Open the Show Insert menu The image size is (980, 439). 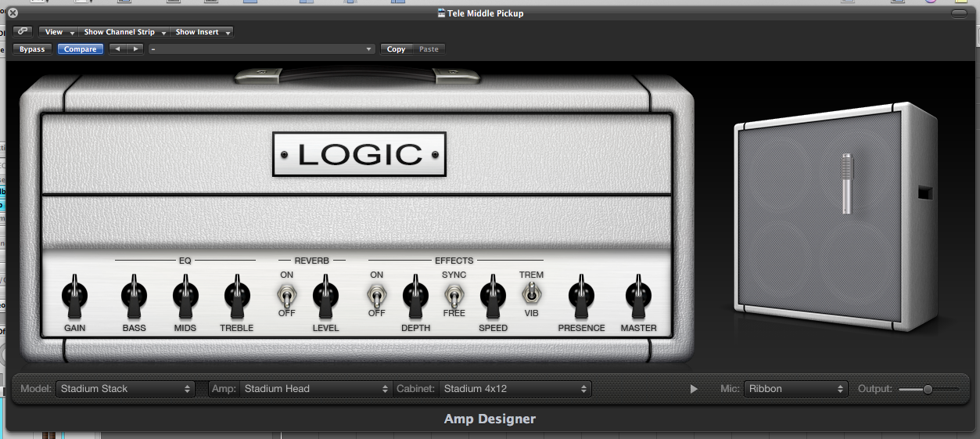point(202,32)
